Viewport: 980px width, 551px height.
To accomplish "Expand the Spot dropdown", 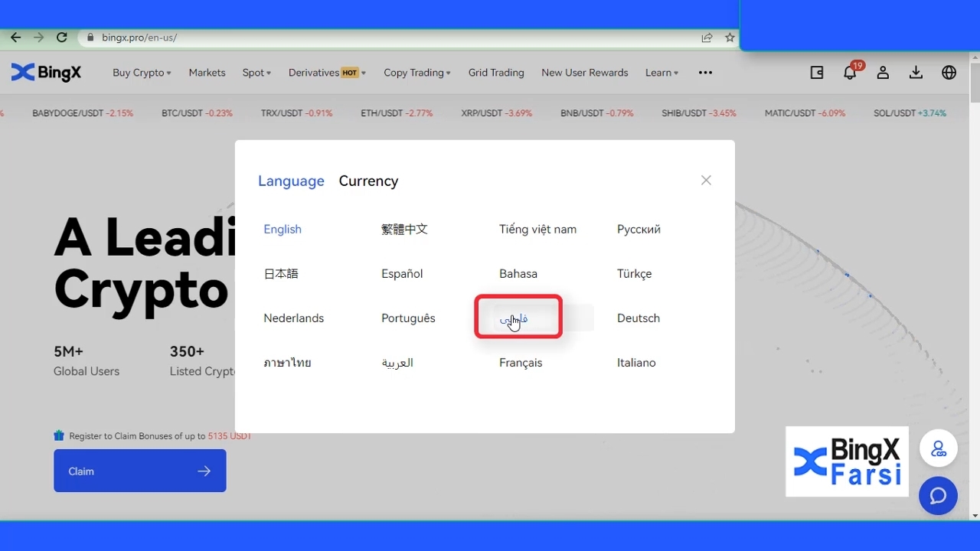I will tap(256, 73).
